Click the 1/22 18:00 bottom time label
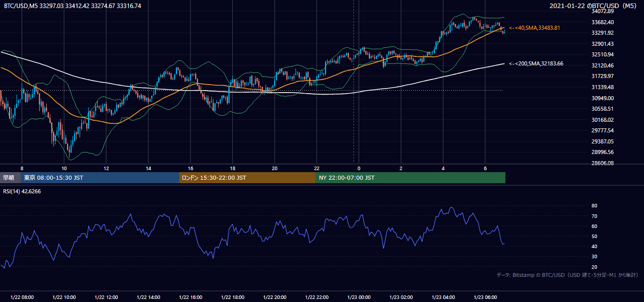Screen dimensions: 644x302 pyautogui.click(x=232, y=297)
